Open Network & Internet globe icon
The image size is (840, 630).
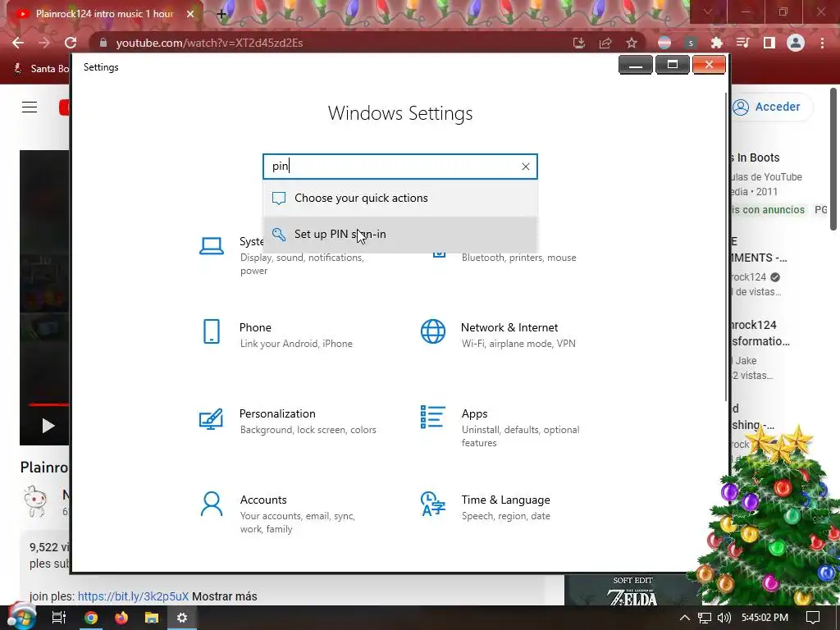tap(433, 331)
